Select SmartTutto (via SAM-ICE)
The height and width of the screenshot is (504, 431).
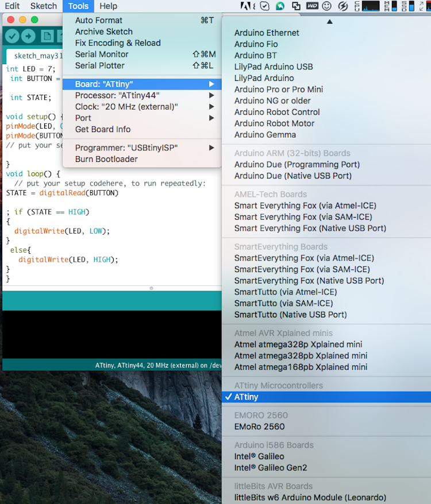(x=326, y=303)
